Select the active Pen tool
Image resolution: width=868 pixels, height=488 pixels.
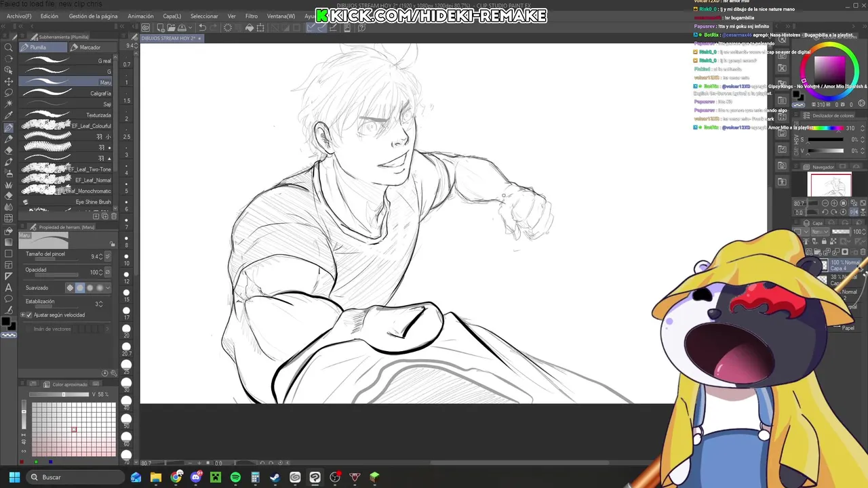8,127
